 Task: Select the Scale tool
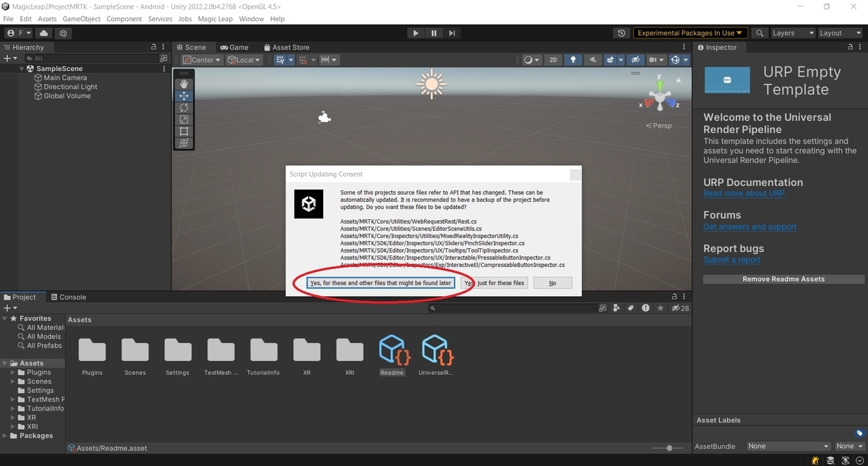[184, 119]
